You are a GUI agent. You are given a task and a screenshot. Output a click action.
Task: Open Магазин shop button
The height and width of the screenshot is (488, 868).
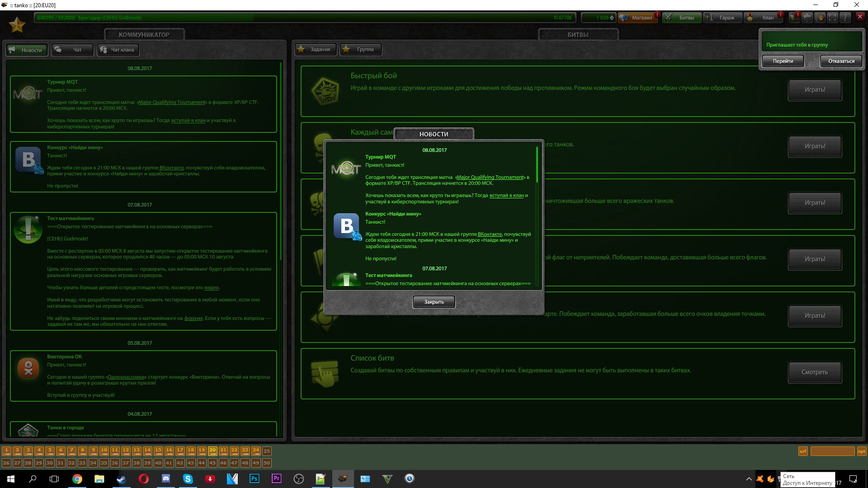(x=637, y=18)
